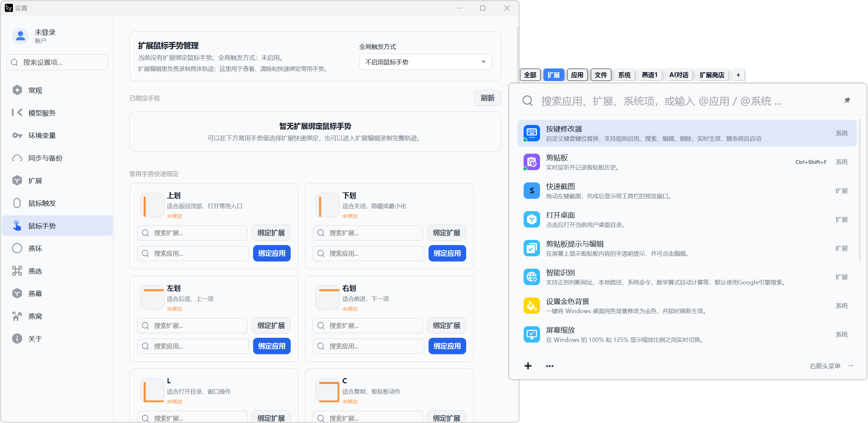Screen dimensions: 868x423
Task: Click the 屏幕缩放 monitor icon
Action: (x=532, y=334)
